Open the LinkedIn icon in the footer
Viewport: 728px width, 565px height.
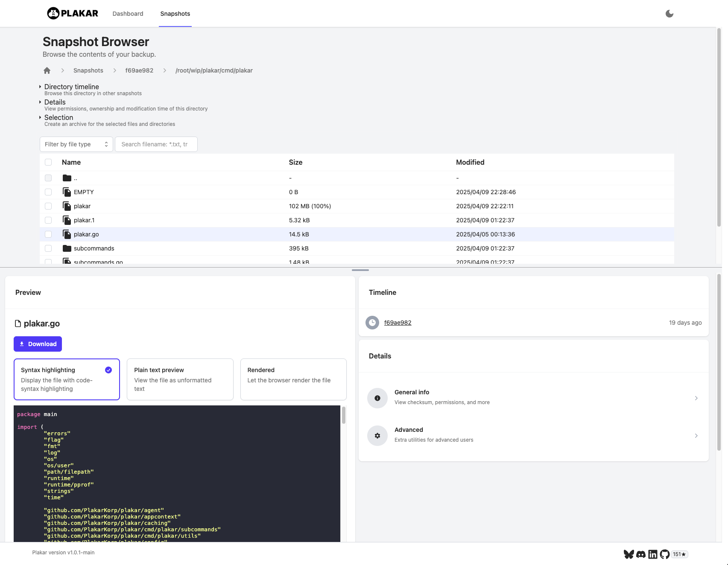coord(652,554)
